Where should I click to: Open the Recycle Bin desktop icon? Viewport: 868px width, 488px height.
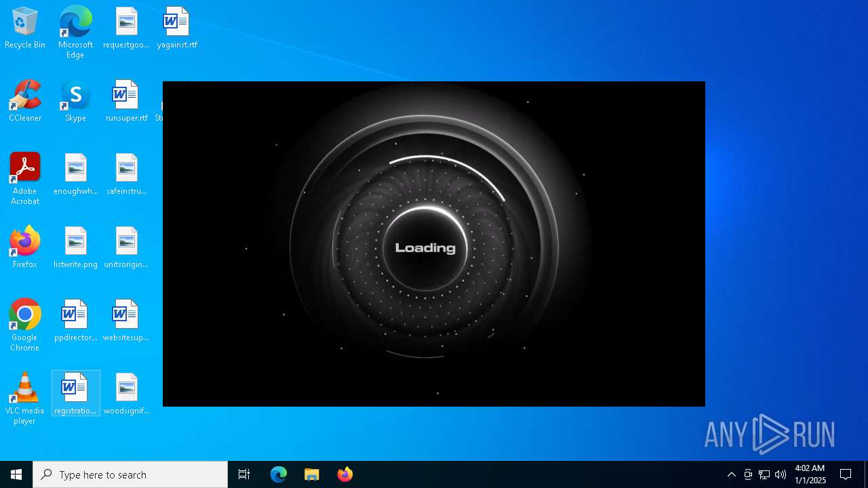25,28
